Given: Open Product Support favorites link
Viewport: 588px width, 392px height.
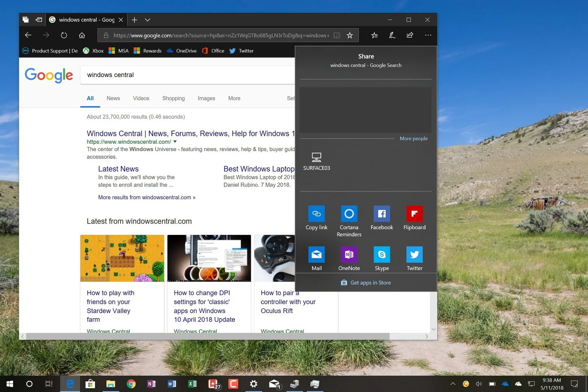Looking at the screenshot, I should [50, 51].
